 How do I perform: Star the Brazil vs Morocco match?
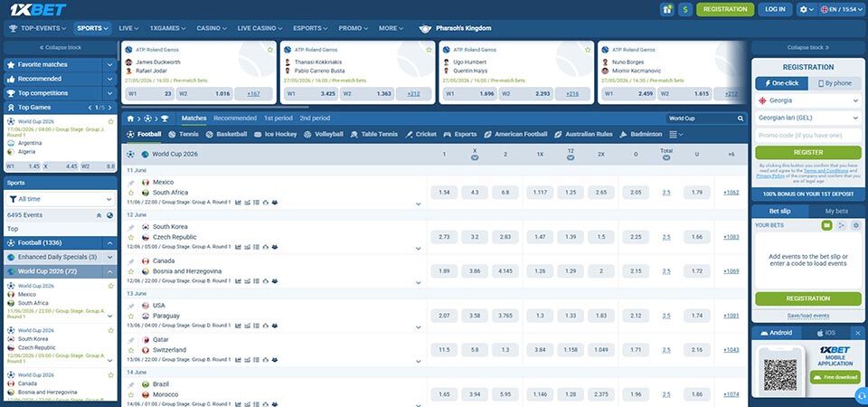(x=131, y=395)
